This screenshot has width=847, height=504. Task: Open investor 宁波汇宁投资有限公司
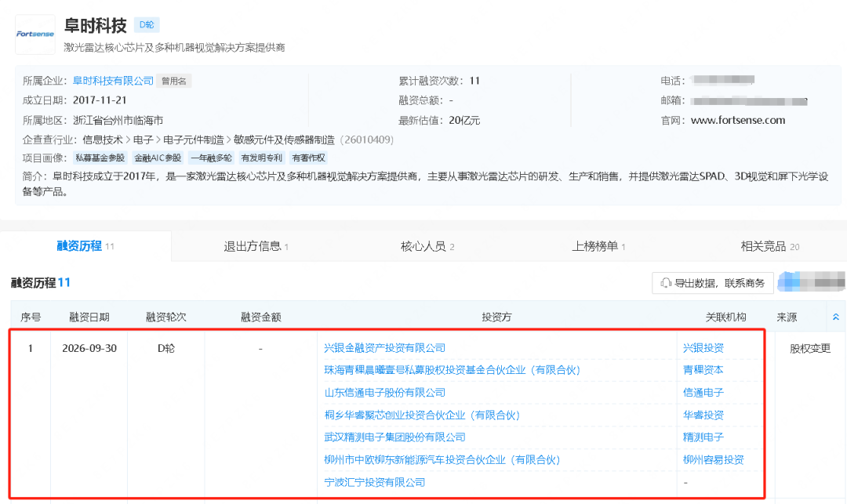[x=374, y=482]
